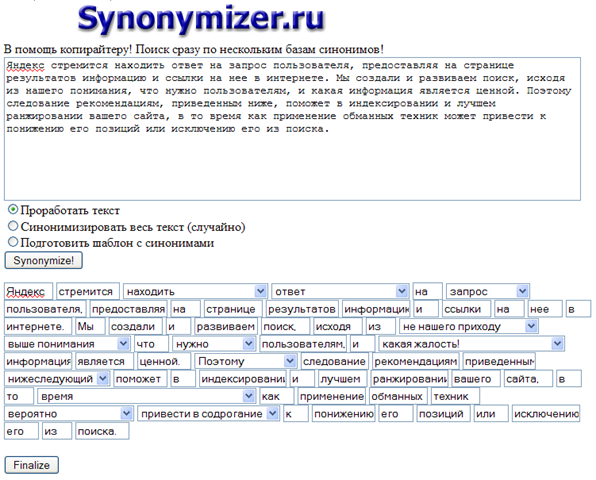Click the 'Яндекс' word field
The image size is (596, 480).
pos(29,291)
